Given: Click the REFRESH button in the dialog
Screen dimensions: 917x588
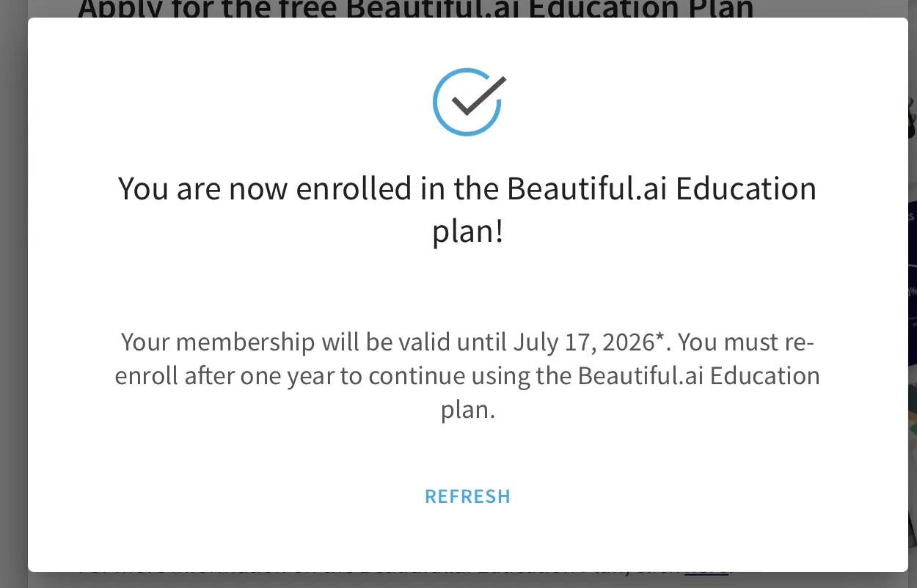Looking at the screenshot, I should (x=468, y=496).
